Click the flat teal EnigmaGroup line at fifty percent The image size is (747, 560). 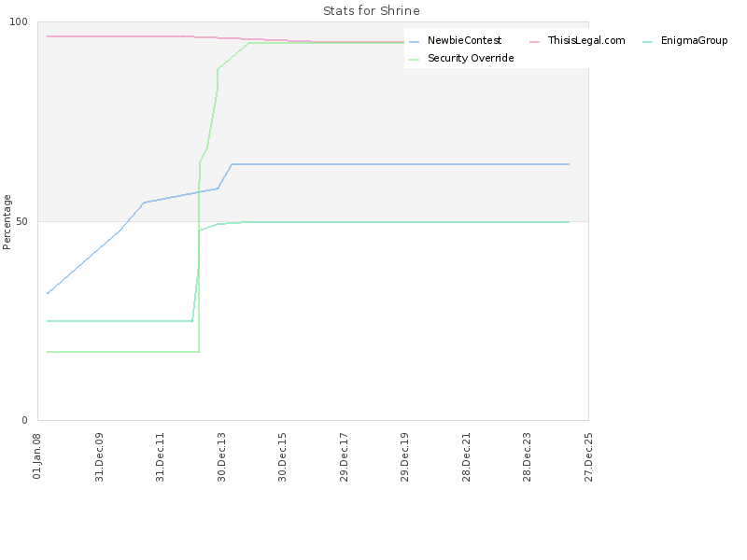[405, 222]
